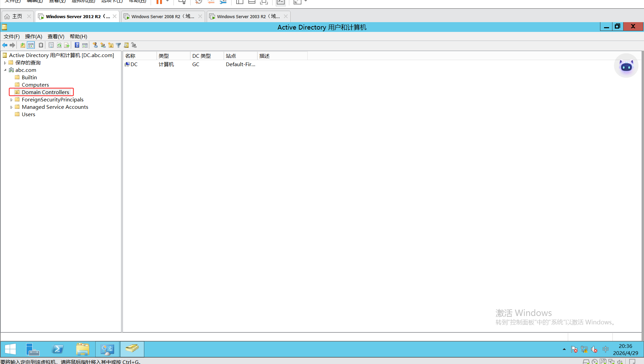Select the Managed Service Accounts container

click(55, 107)
